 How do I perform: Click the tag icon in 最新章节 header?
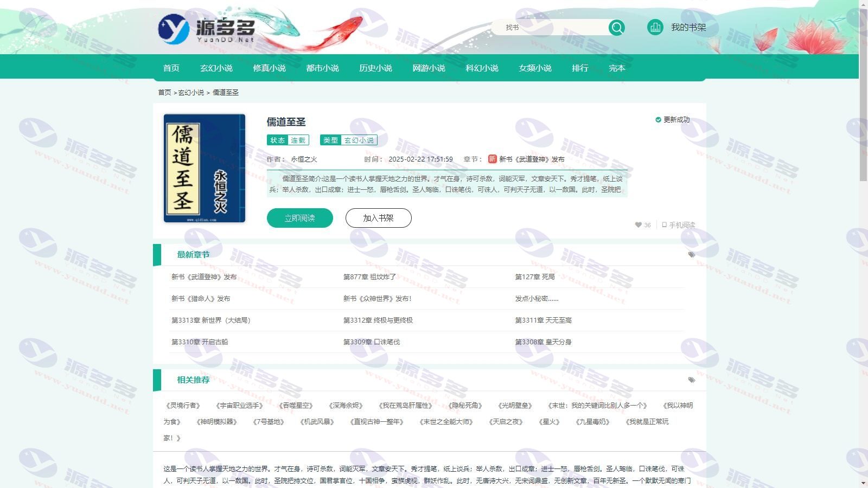coord(692,254)
